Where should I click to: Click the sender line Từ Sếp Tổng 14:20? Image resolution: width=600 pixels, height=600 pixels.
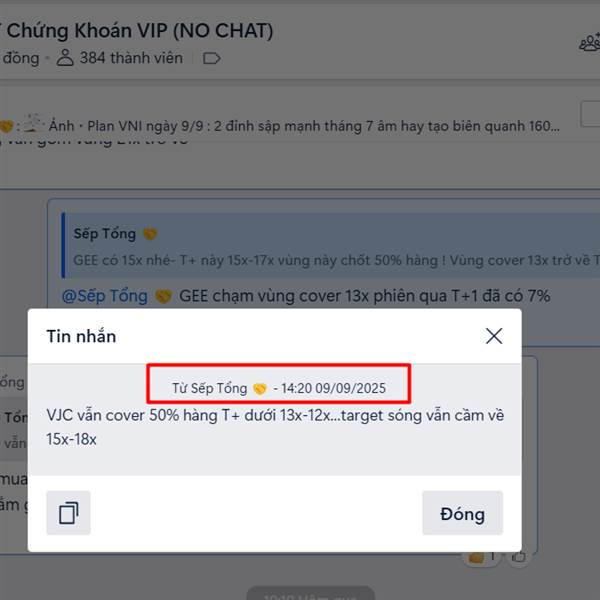(279, 388)
